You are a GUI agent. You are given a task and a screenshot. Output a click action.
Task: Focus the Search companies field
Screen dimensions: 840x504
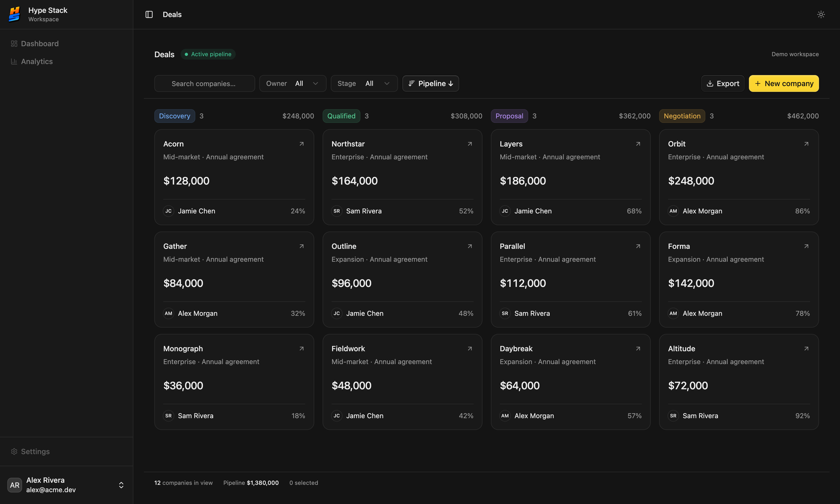pyautogui.click(x=204, y=83)
